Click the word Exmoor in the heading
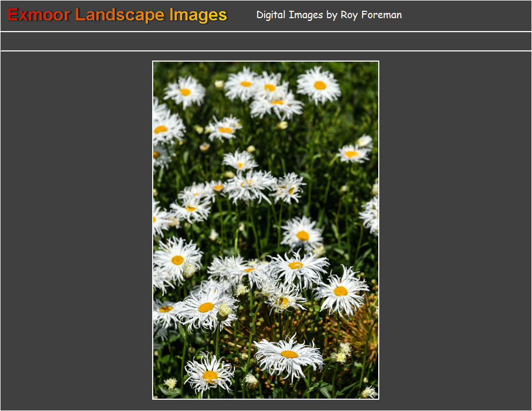 pyautogui.click(x=39, y=15)
